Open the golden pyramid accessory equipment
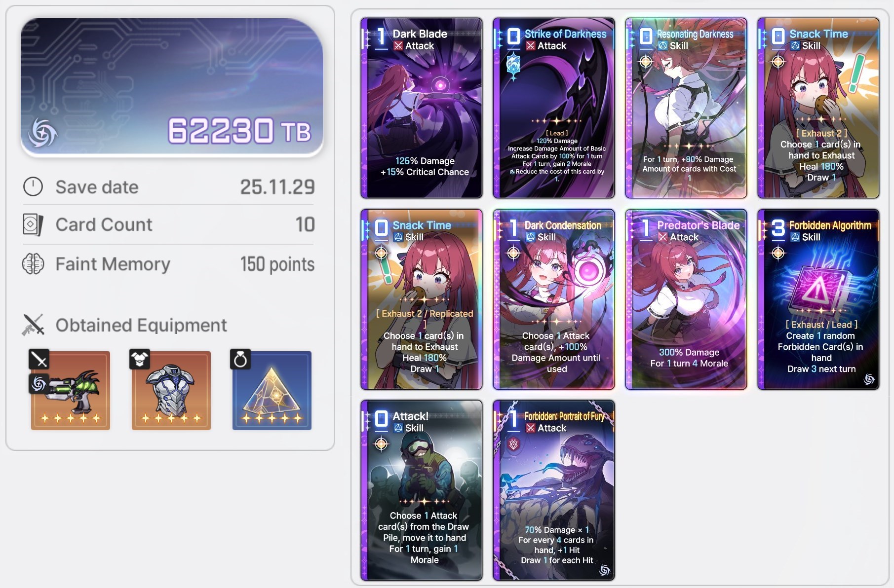 (272, 390)
